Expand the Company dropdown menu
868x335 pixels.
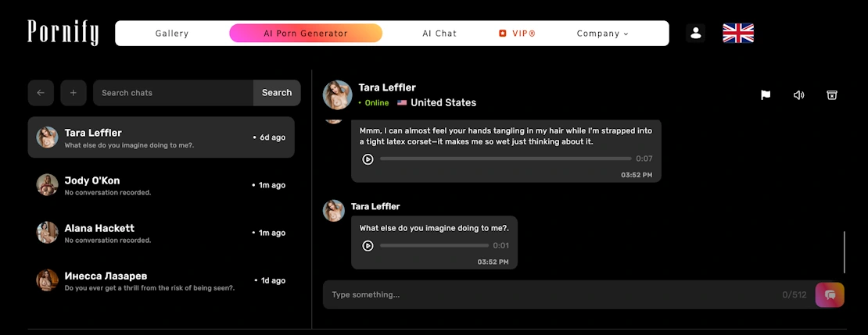[602, 34]
